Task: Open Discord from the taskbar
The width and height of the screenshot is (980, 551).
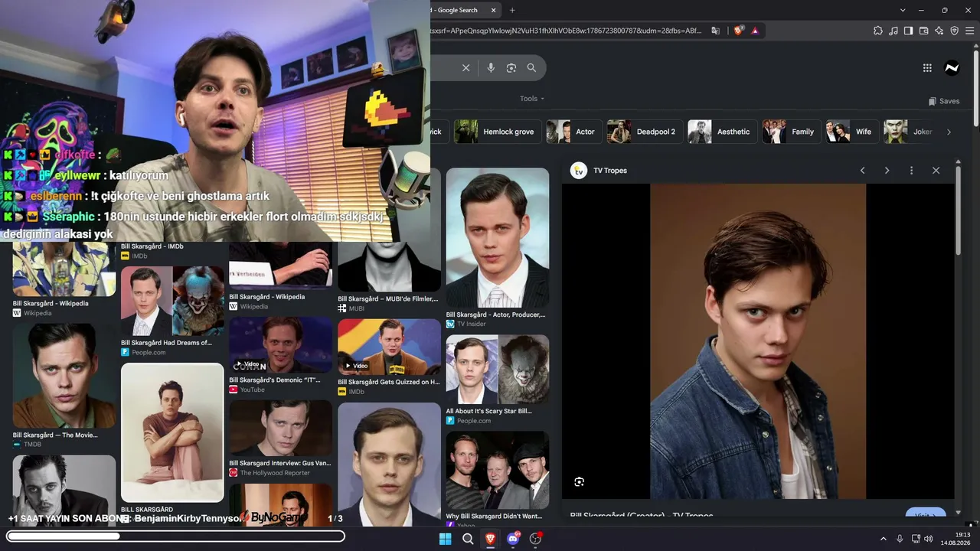Action: [513, 539]
